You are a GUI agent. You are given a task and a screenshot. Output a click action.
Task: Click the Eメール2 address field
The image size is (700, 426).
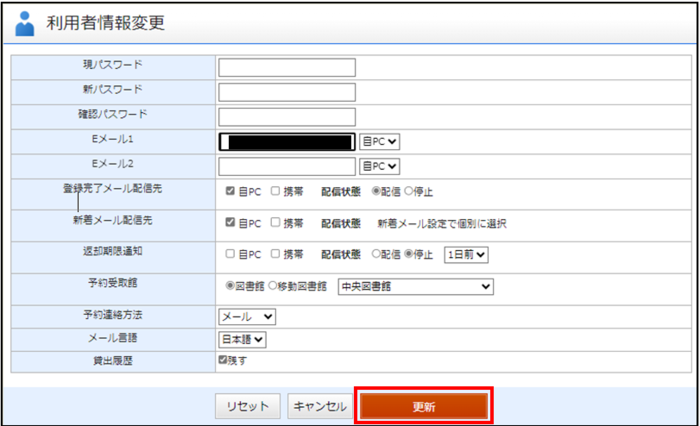point(287,166)
